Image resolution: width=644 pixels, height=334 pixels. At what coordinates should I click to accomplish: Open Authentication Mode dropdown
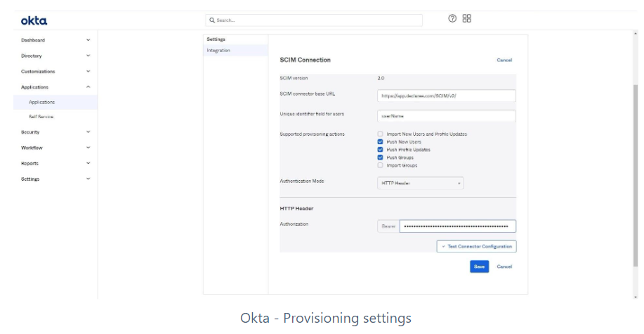[x=420, y=183]
